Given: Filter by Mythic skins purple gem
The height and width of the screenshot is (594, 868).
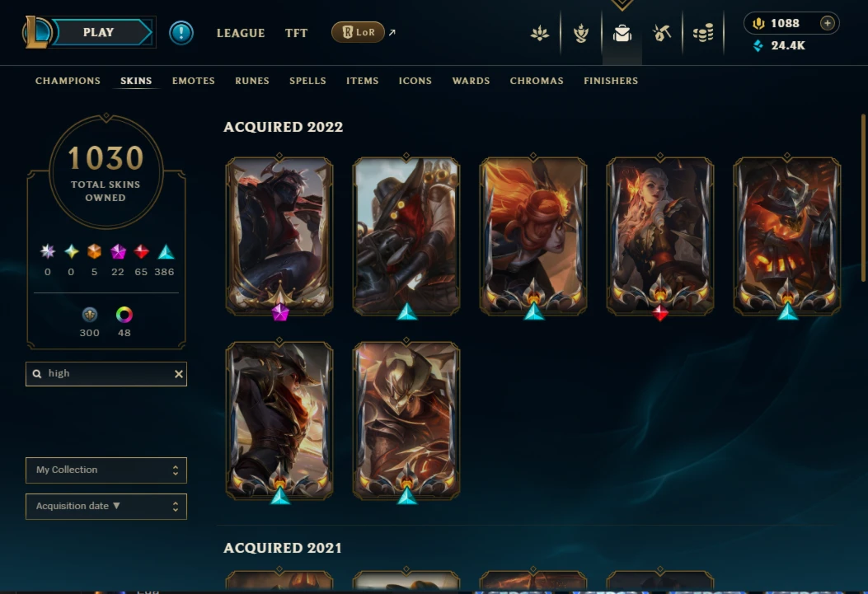Looking at the screenshot, I should pos(118,252).
